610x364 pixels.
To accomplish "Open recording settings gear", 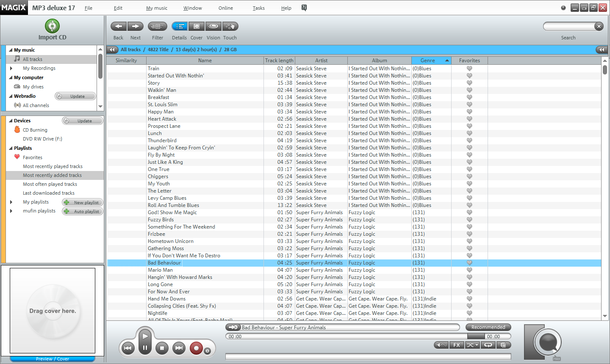I will pyautogui.click(x=207, y=351).
